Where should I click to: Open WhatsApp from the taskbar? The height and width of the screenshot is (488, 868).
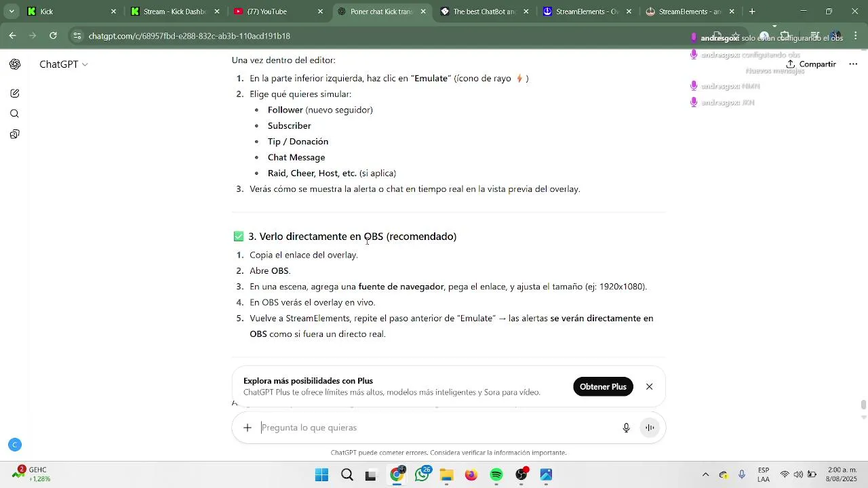[x=422, y=475]
